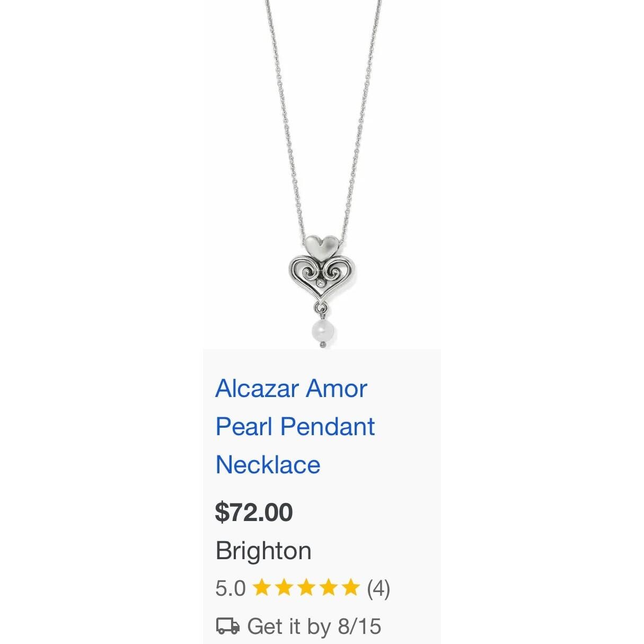
Task: Select the first yellow rating star
Action: tap(262, 588)
